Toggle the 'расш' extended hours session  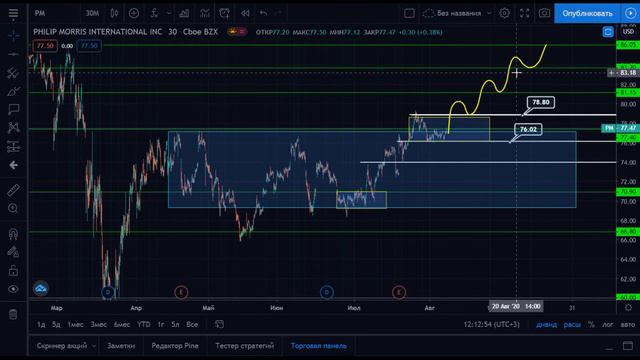coord(572,324)
